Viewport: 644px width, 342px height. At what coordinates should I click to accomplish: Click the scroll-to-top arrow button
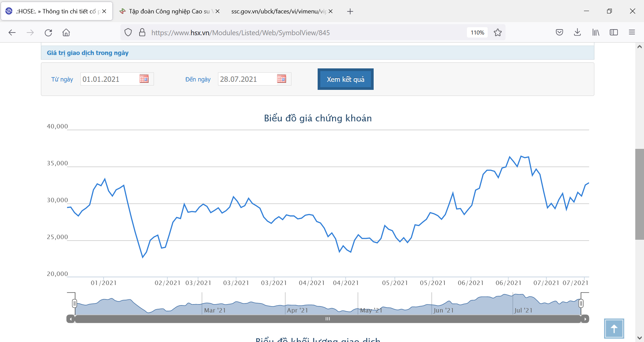pos(614,329)
